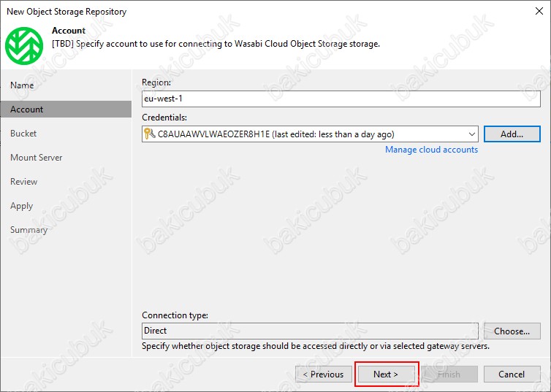Select the Apply step in sidebar
This screenshot has width=551, height=392.
(x=21, y=206)
